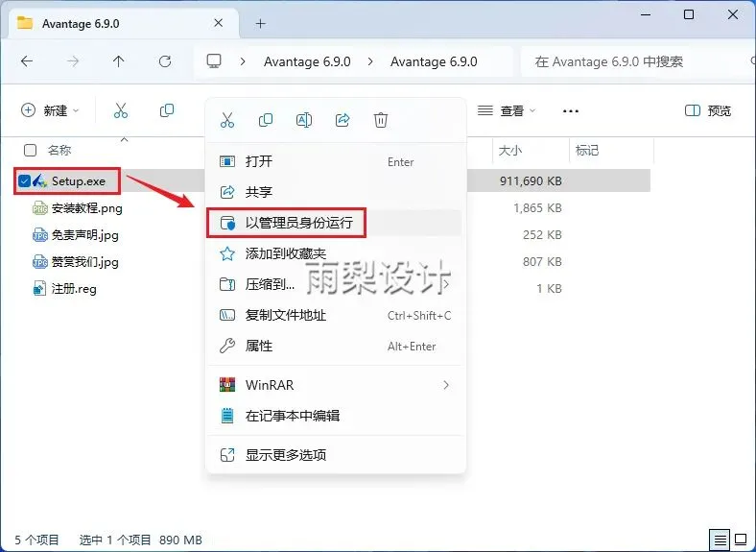Open the 查看 view dropdown

[x=507, y=111]
